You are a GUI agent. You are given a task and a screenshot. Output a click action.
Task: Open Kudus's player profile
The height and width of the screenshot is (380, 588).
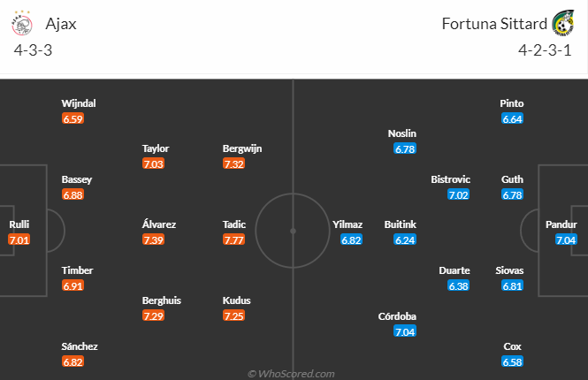pos(237,300)
